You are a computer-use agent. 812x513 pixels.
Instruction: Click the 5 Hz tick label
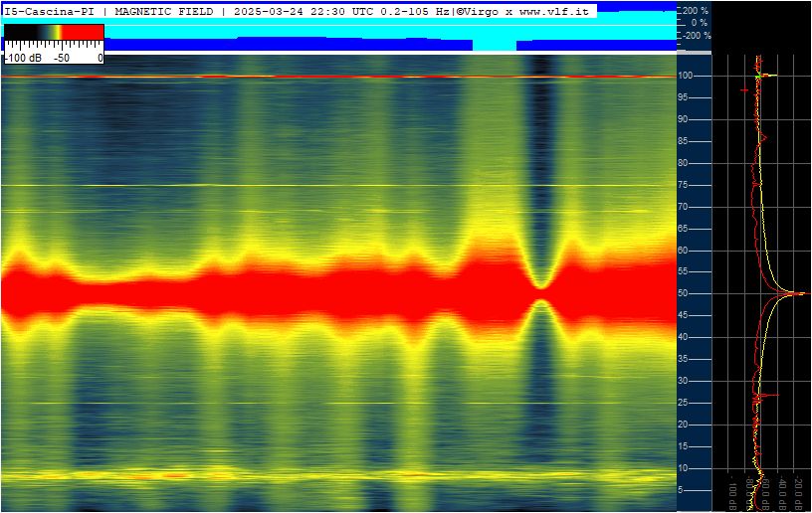(681, 490)
